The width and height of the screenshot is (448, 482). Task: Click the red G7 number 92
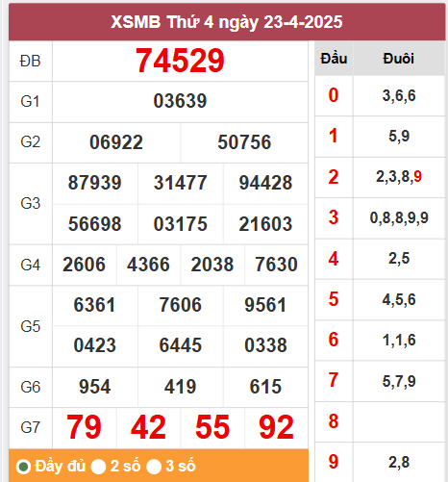[x=276, y=427]
